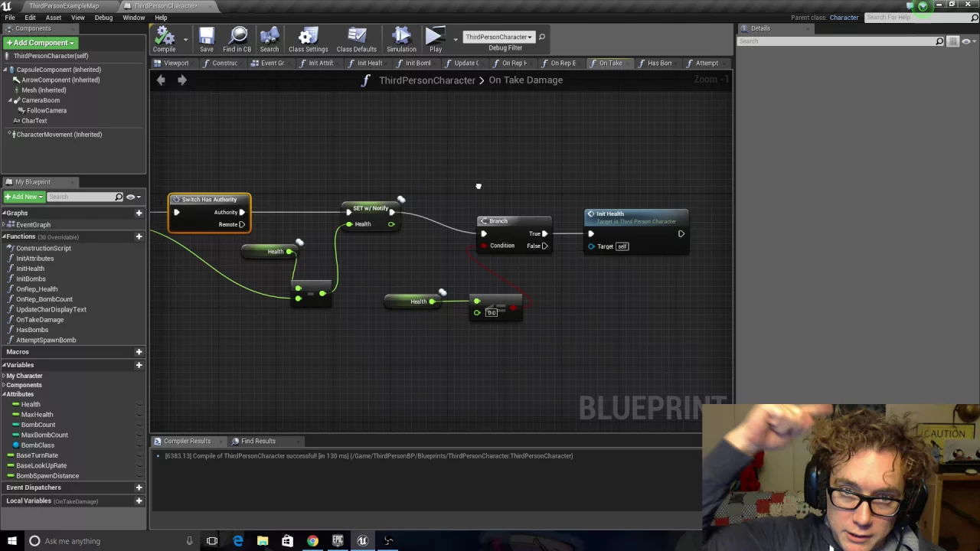
Task: Click ThirdPersonCharacter in the graph breadcrumb
Action: (x=427, y=80)
